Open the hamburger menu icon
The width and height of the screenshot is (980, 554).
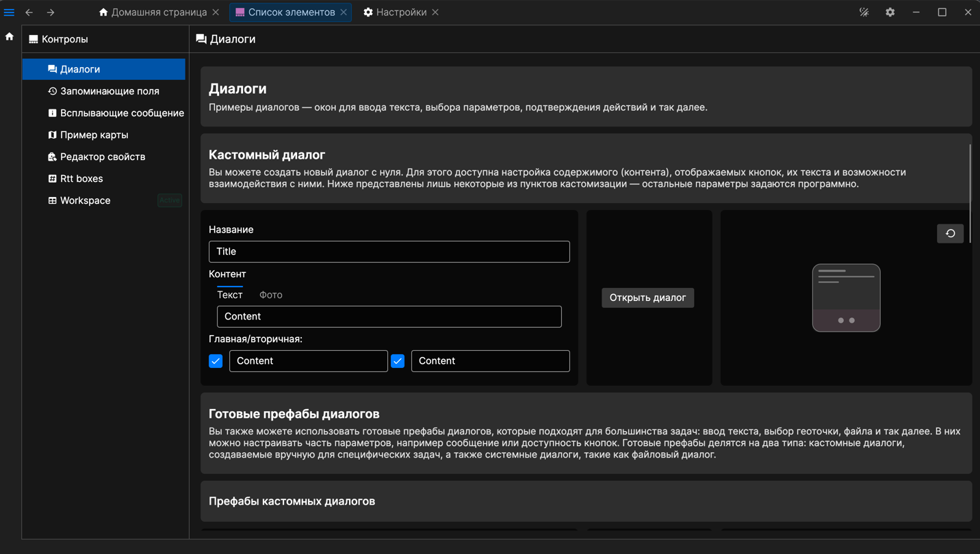coord(9,12)
